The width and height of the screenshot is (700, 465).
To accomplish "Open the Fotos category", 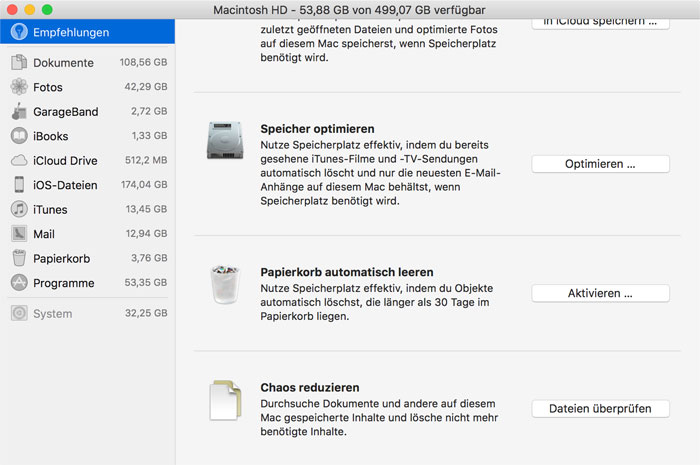I will [x=88, y=87].
